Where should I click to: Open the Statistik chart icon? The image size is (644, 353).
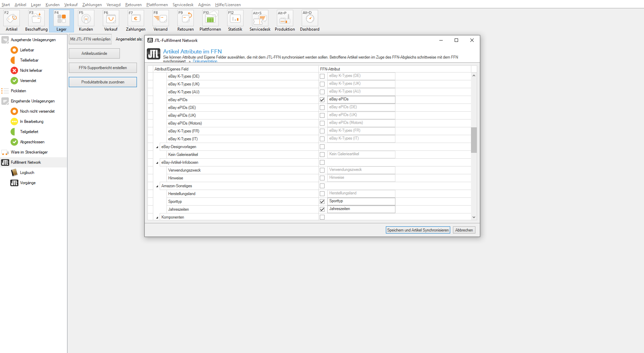point(235,18)
